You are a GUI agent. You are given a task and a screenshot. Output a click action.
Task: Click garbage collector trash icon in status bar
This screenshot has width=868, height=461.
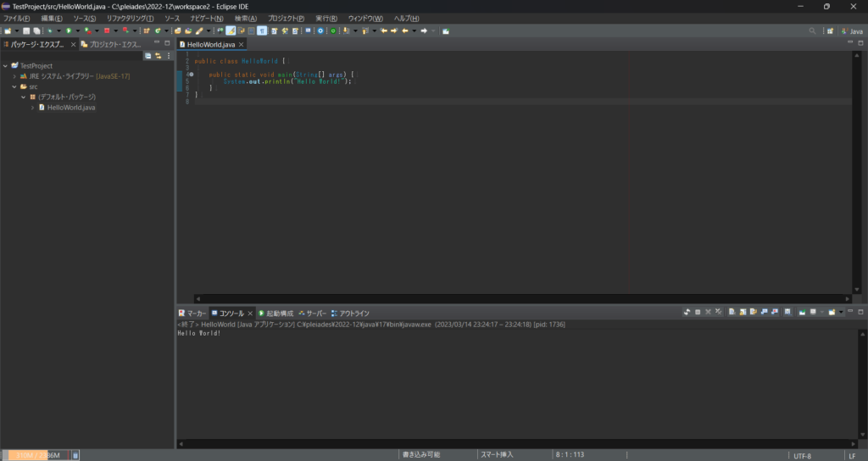(x=75, y=455)
